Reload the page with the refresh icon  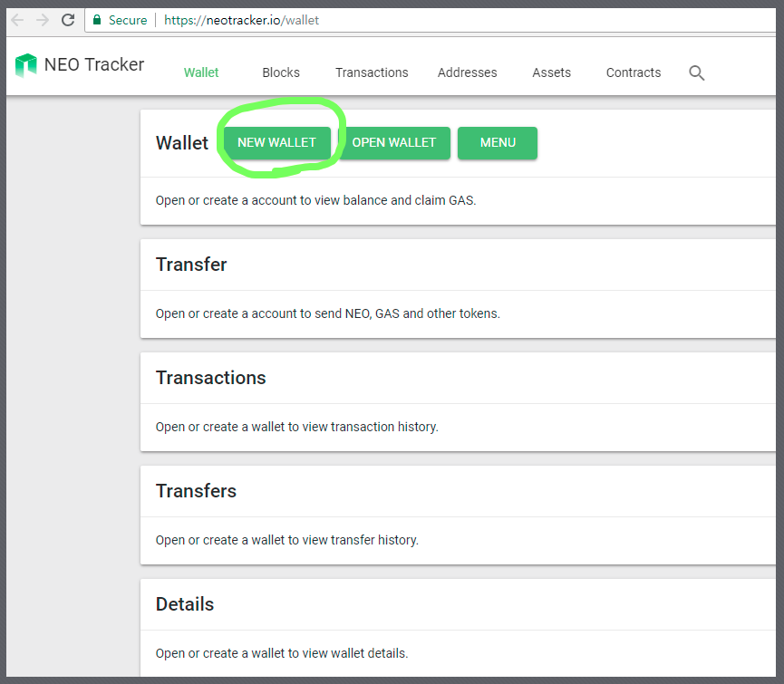pyautogui.click(x=68, y=20)
